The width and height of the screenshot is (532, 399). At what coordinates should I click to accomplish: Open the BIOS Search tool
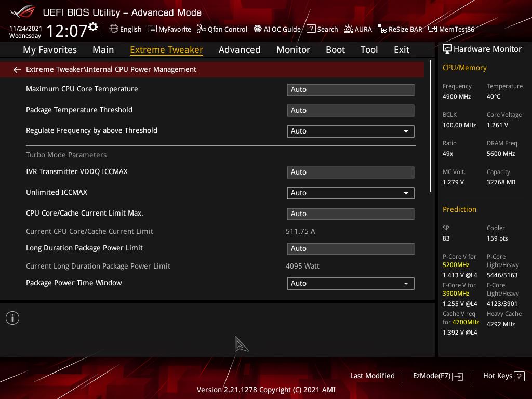(x=322, y=30)
